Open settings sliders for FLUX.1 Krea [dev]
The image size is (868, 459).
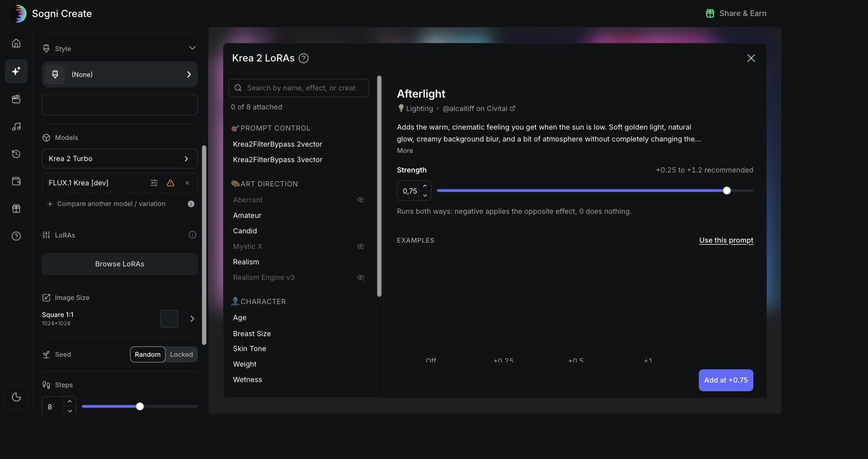click(154, 183)
